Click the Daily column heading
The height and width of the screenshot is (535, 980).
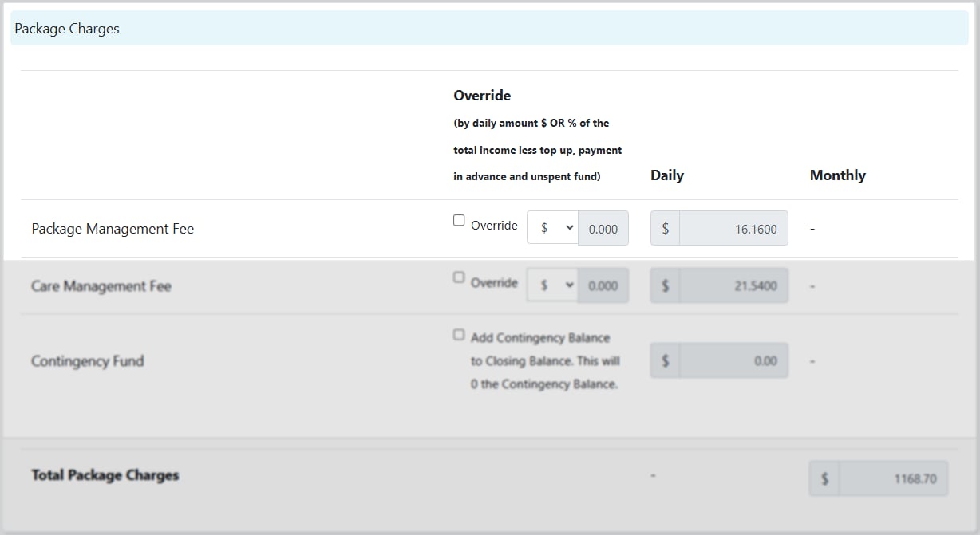click(667, 175)
